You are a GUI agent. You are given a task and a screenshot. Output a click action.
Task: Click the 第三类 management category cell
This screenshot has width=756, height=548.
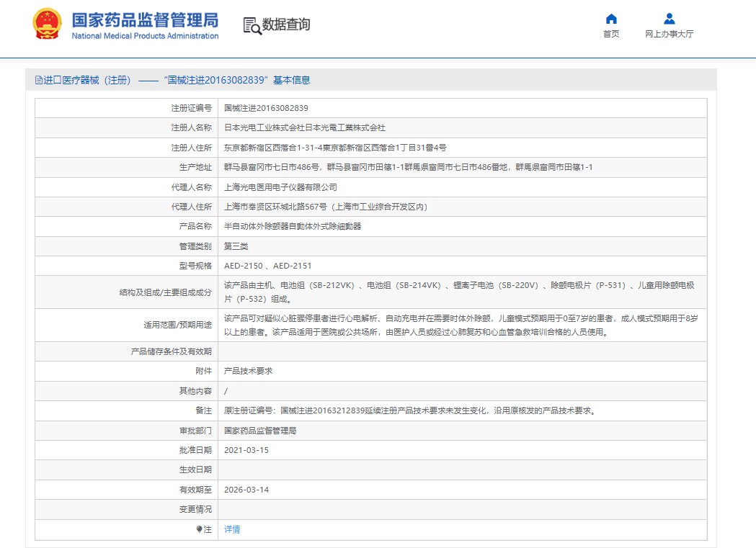pos(463,246)
